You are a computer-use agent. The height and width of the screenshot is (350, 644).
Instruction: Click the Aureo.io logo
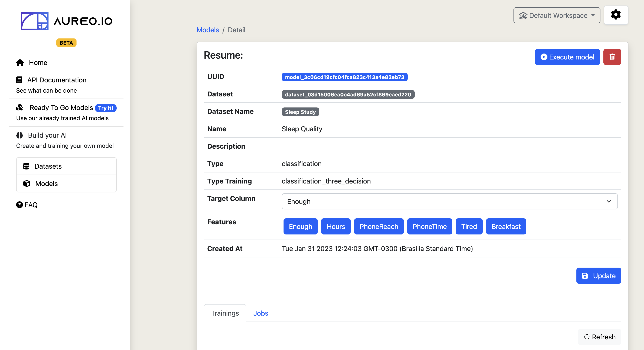point(66,21)
